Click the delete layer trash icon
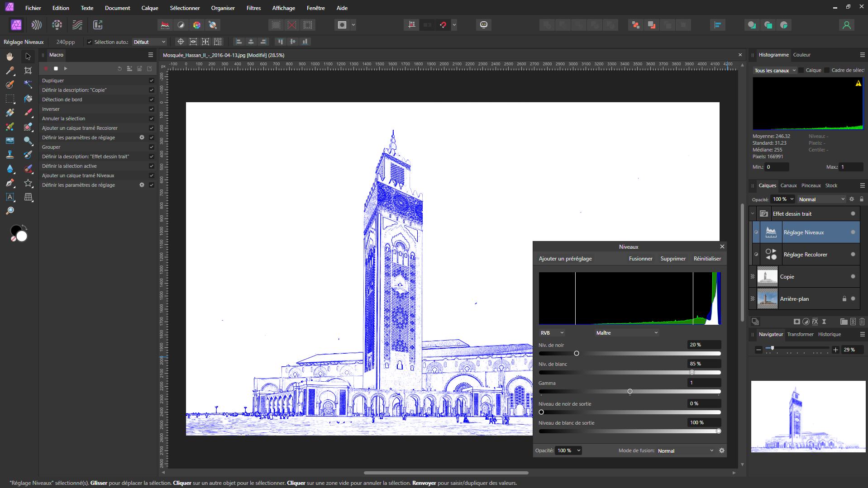Image resolution: width=868 pixels, height=488 pixels. tap(862, 322)
